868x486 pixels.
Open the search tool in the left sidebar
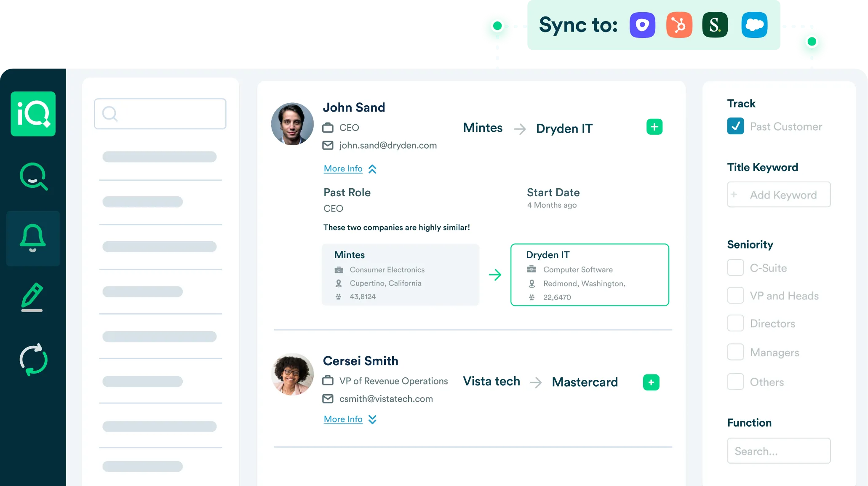pyautogui.click(x=33, y=176)
